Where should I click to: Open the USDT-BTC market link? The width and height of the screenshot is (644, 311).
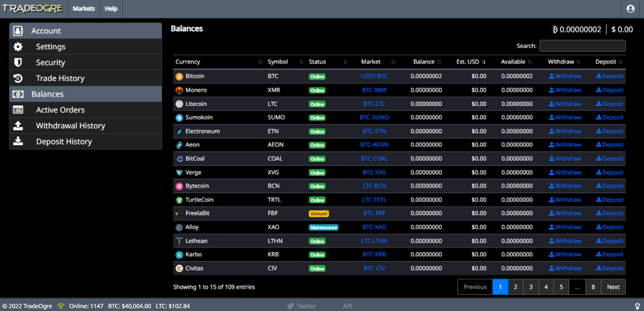click(x=374, y=76)
